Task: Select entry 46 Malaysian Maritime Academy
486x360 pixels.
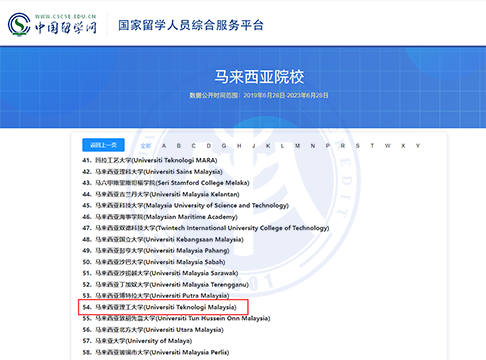Action: coord(160,217)
